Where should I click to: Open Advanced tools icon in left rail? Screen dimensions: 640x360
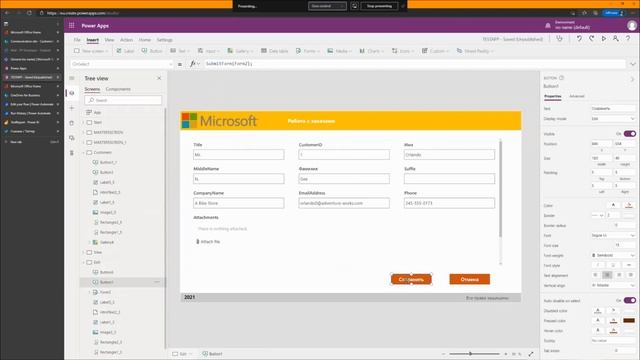72,153
